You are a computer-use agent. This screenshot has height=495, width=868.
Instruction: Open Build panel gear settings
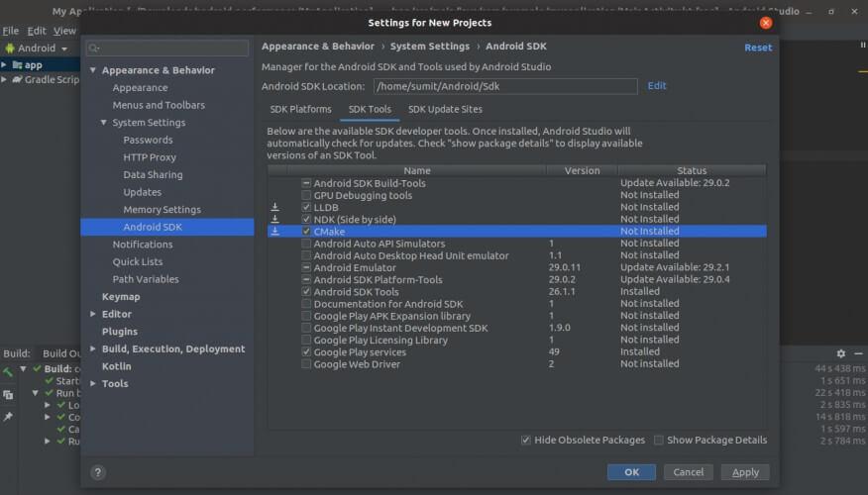point(841,353)
